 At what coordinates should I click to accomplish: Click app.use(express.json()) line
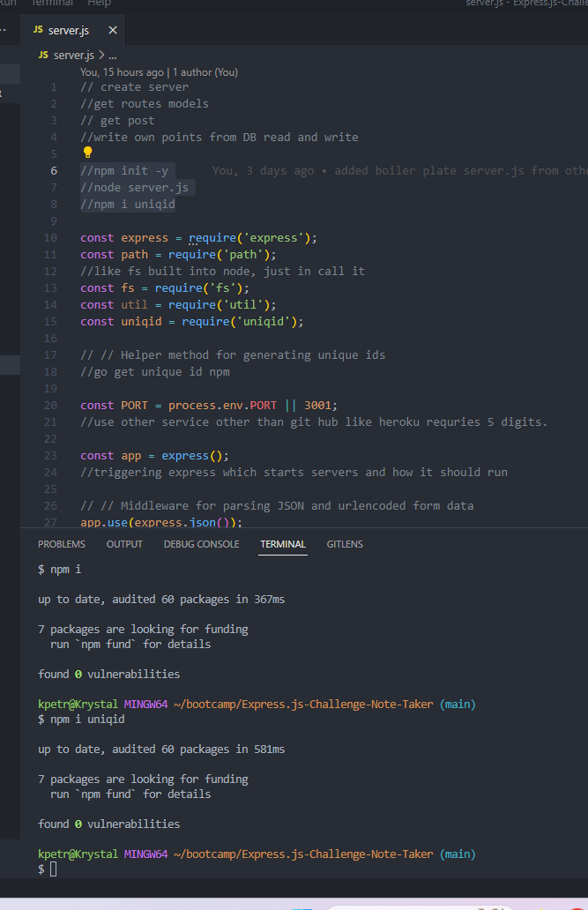(x=161, y=522)
